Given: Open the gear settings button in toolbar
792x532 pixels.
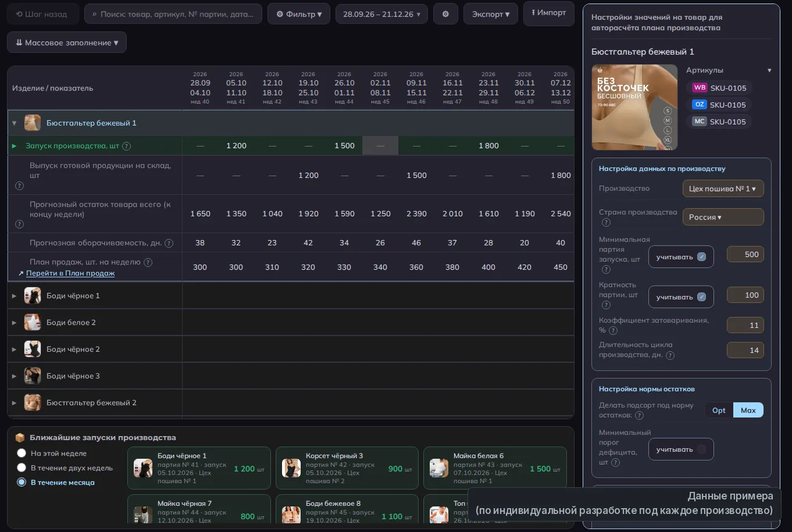Looking at the screenshot, I should [x=445, y=14].
